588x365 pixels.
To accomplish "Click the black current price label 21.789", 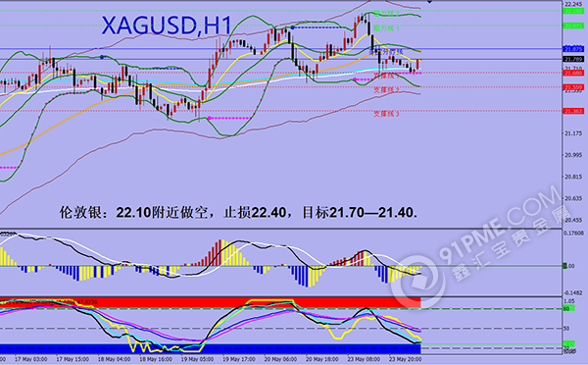I will click(x=573, y=59).
